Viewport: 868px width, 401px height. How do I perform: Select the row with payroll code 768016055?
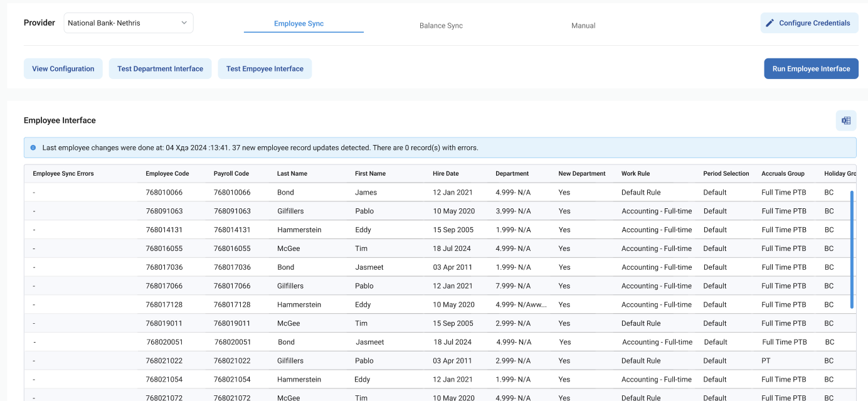click(x=232, y=249)
